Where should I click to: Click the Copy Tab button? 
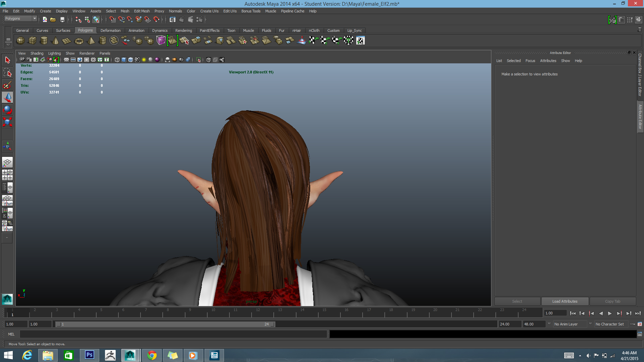point(612,301)
